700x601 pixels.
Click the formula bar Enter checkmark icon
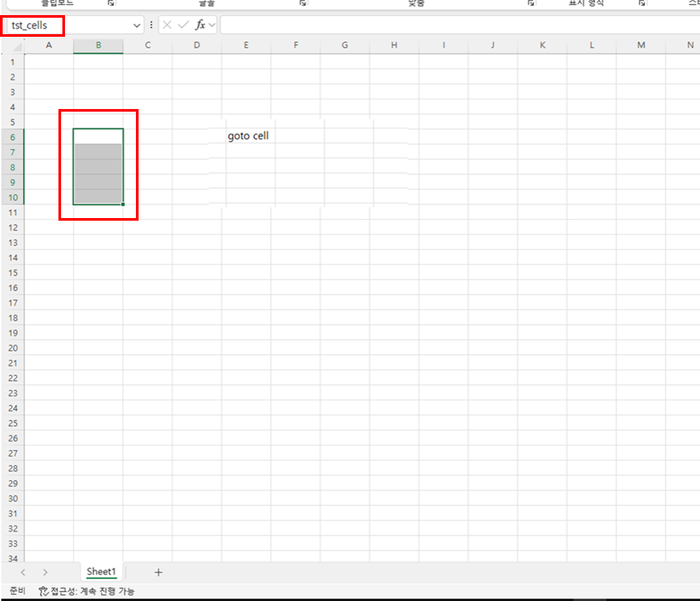click(183, 25)
